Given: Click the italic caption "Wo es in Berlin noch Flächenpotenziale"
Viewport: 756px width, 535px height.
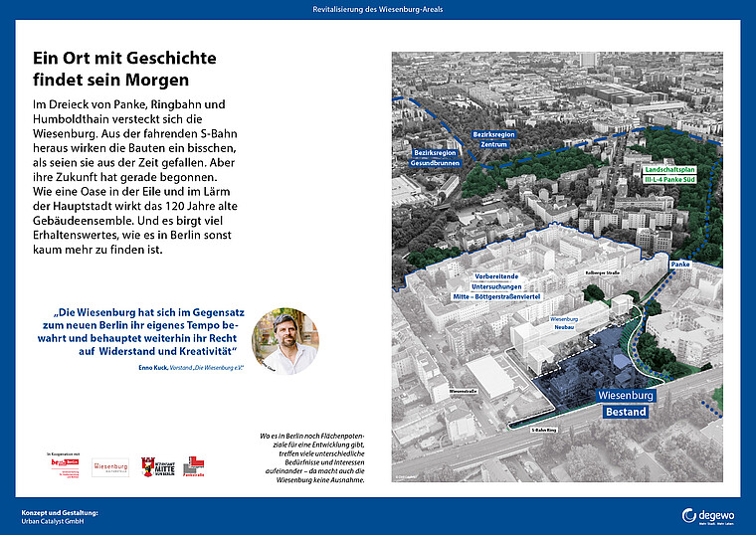Looking at the screenshot, I should [x=312, y=457].
